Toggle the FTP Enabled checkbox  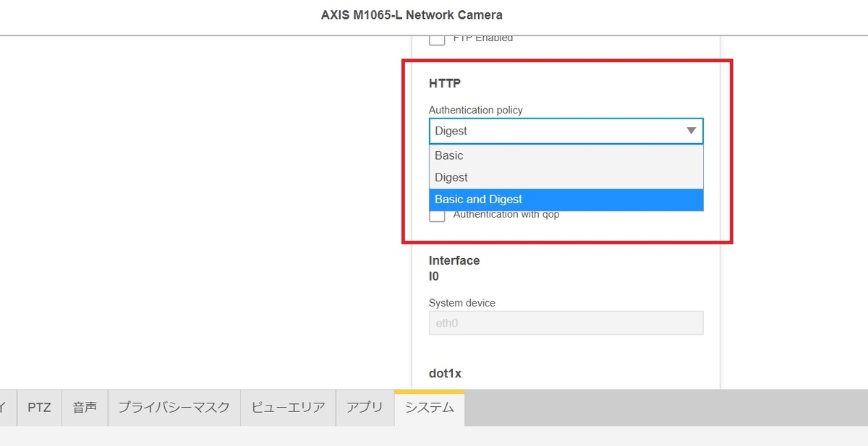[437, 39]
